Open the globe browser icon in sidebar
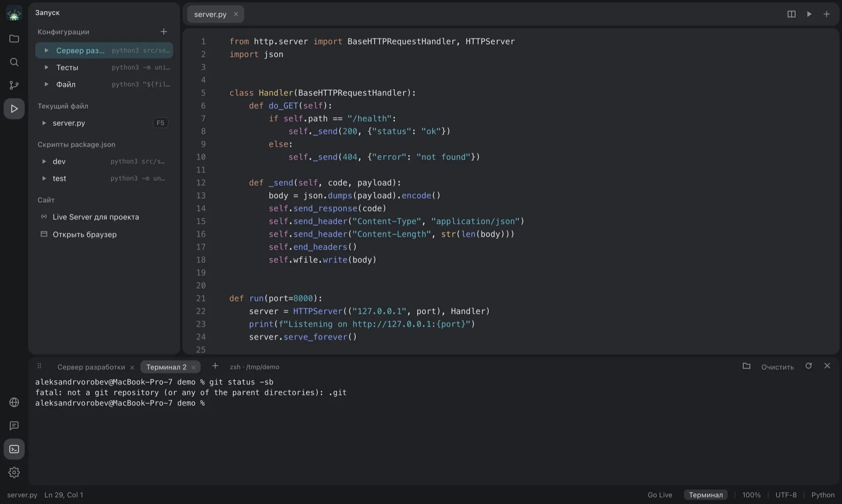842x504 pixels. tap(14, 403)
